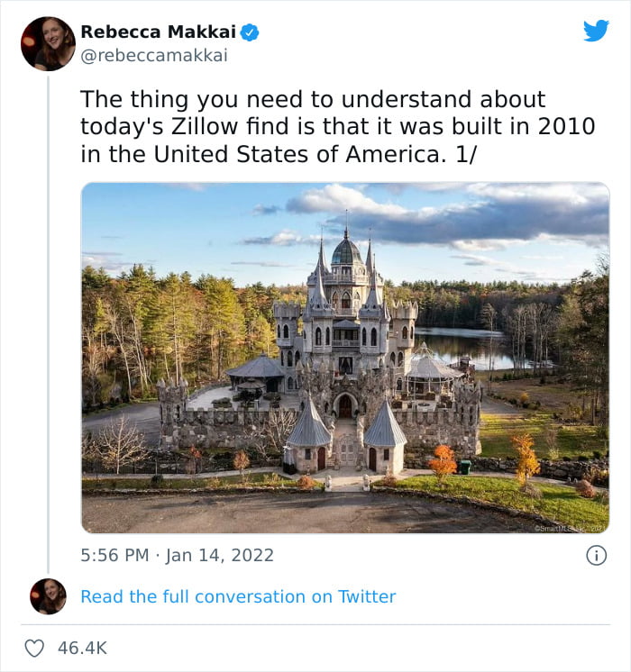Image resolution: width=631 pixels, height=672 pixels.
Task: Open the tweet info circle icon
Action: 596,556
